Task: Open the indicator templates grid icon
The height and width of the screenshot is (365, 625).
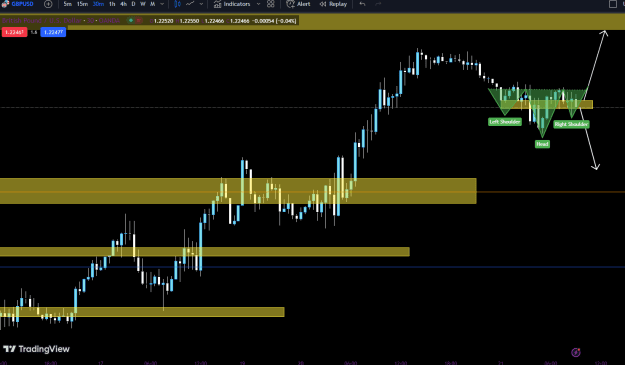Action: (271, 4)
